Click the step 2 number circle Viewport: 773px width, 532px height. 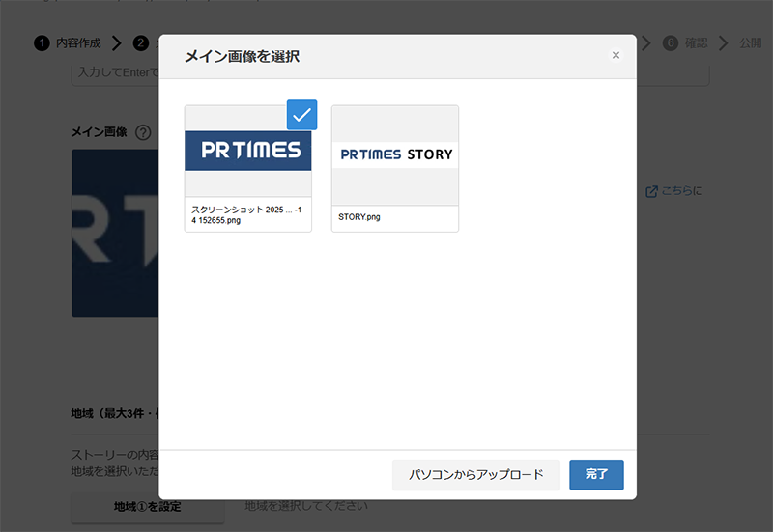[141, 43]
